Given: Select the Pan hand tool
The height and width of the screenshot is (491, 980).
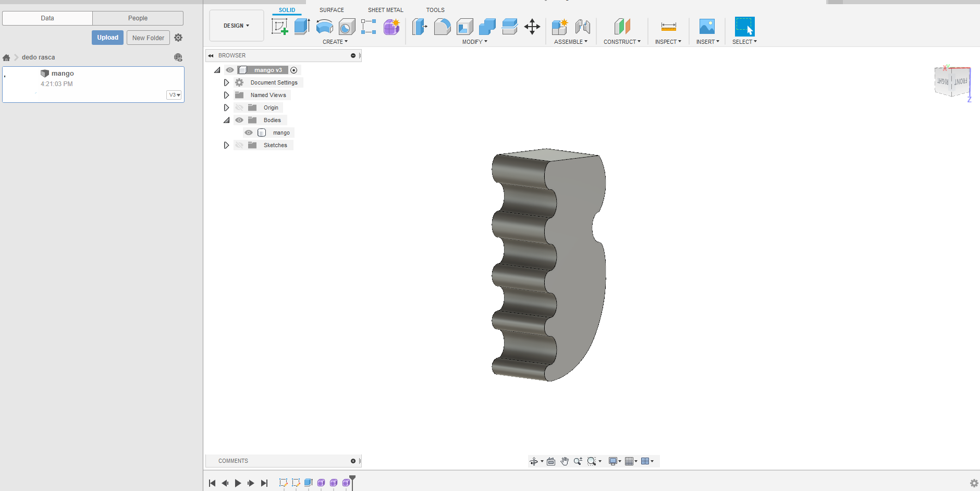Looking at the screenshot, I should [565, 461].
